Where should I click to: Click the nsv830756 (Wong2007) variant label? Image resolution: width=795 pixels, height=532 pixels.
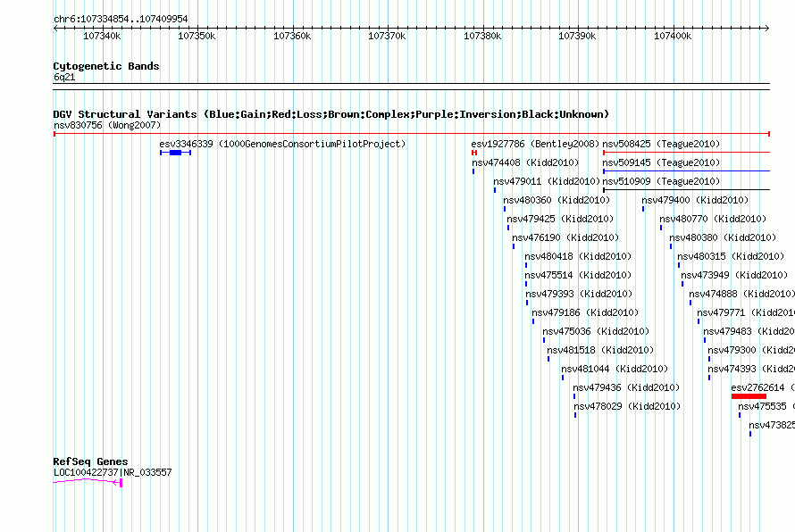pyautogui.click(x=107, y=125)
